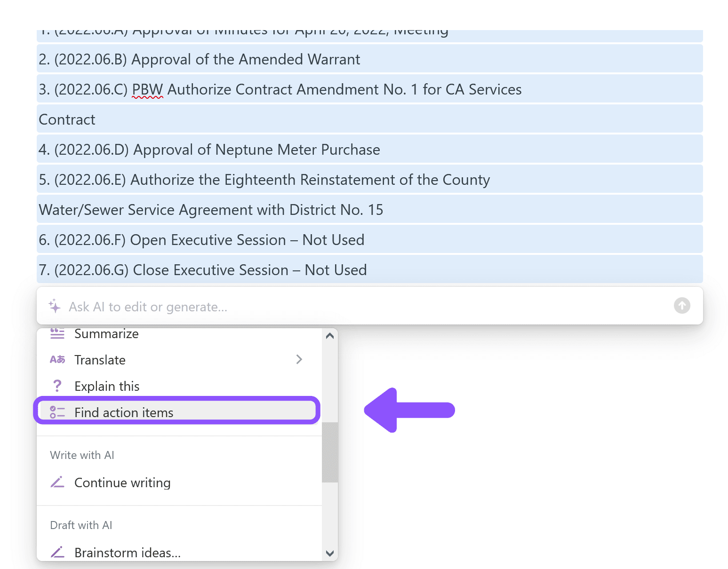Select Brainstorm ideas...
The height and width of the screenshot is (569, 728).
(179, 552)
